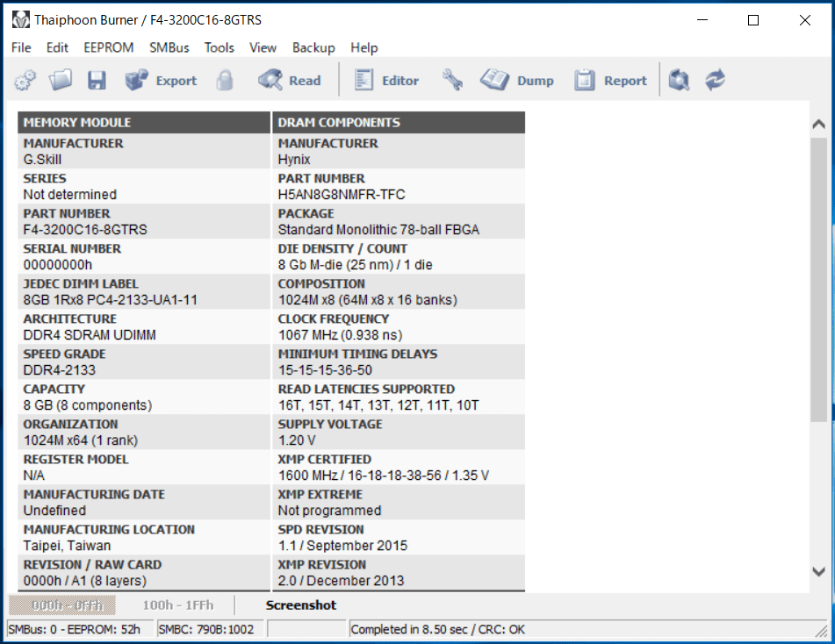Close the Thaiphoon Burner window

pyautogui.click(x=804, y=20)
